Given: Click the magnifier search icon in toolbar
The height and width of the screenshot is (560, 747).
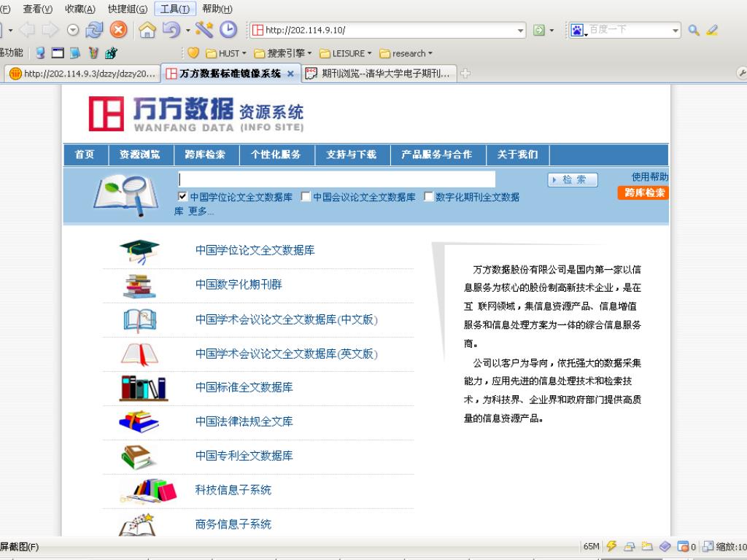Looking at the screenshot, I should [x=694, y=31].
